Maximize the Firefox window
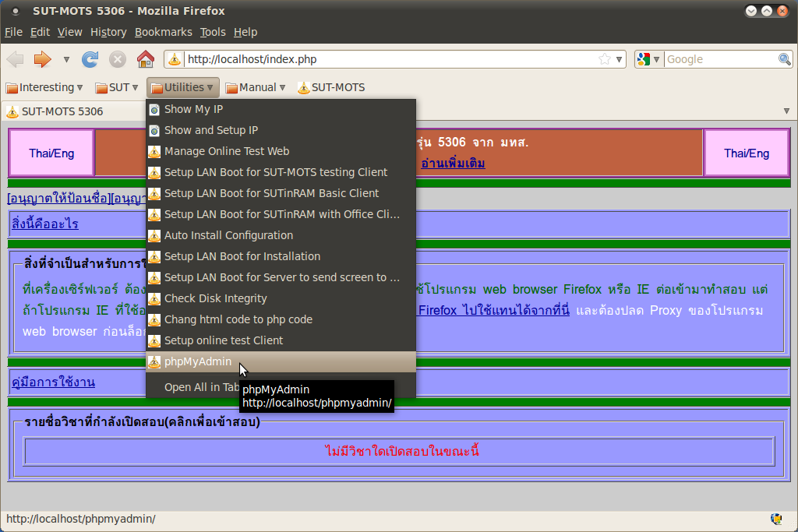 (x=767, y=11)
